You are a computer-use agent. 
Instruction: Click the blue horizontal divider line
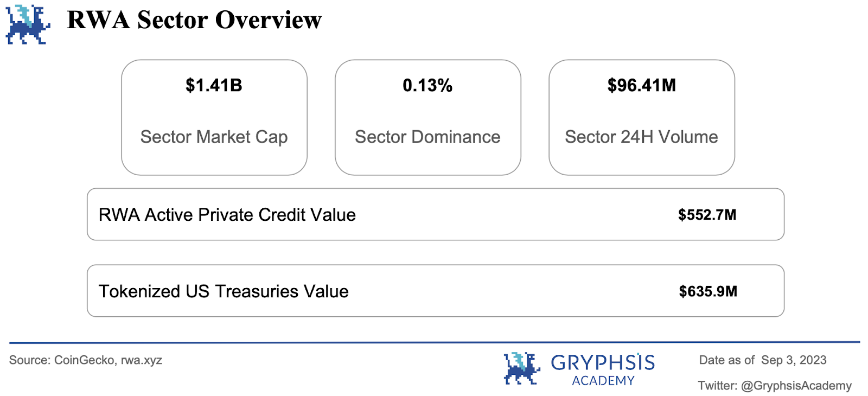(x=434, y=342)
